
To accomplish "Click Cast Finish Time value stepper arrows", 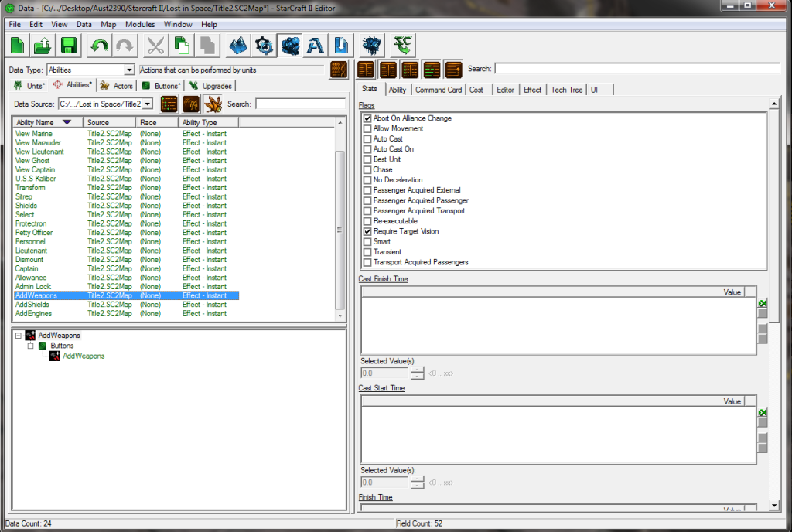I will click(x=417, y=373).
